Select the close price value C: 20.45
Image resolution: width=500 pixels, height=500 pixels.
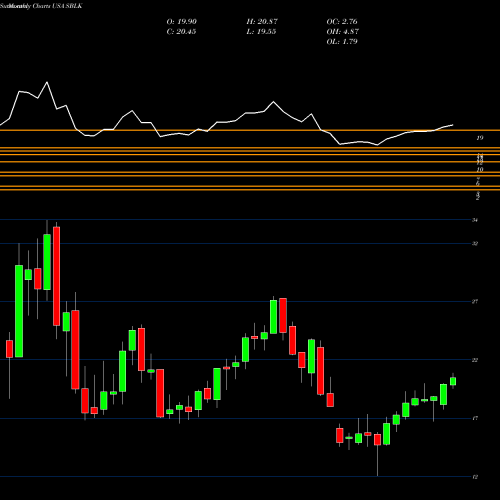click(181, 32)
